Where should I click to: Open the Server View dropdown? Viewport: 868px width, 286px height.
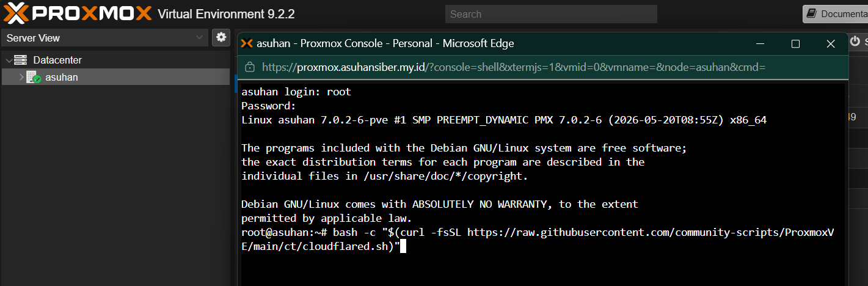pos(105,37)
